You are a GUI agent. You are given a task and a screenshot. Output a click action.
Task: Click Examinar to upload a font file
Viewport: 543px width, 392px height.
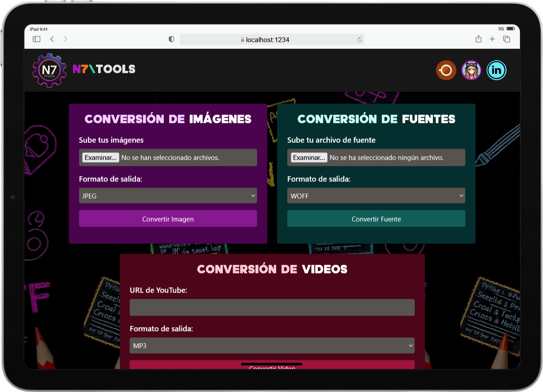(309, 157)
